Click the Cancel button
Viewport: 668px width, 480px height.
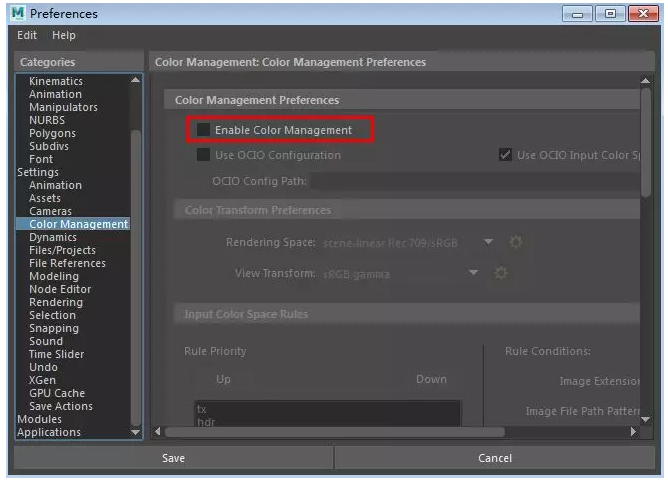point(495,458)
